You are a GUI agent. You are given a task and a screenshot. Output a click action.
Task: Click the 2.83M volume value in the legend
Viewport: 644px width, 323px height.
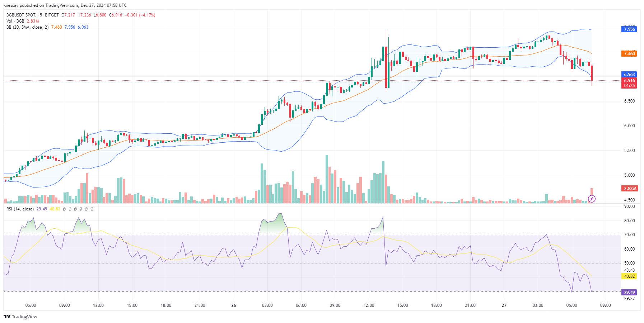coord(33,21)
